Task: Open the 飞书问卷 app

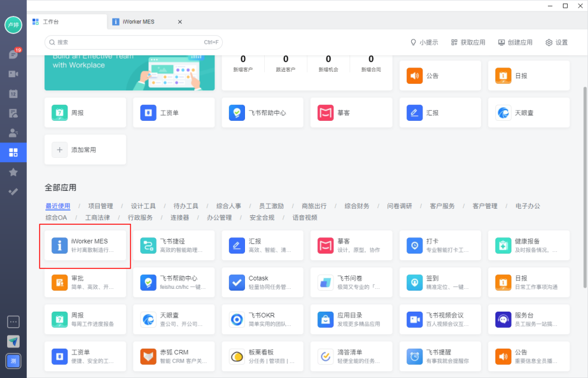Action: coord(351,282)
